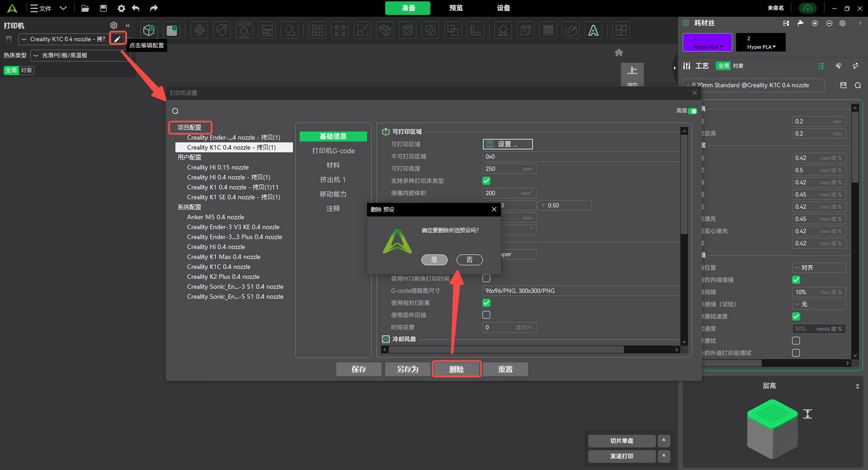Open the 打印机G-code settings tab
Viewport: 868px width, 470px height.
tap(333, 151)
